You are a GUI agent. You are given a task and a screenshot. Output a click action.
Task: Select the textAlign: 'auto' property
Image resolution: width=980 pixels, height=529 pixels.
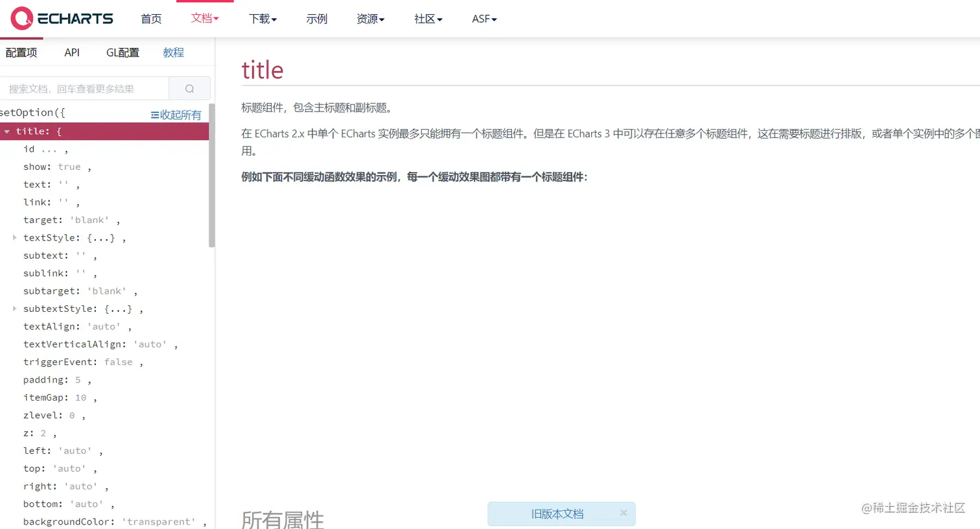point(77,327)
